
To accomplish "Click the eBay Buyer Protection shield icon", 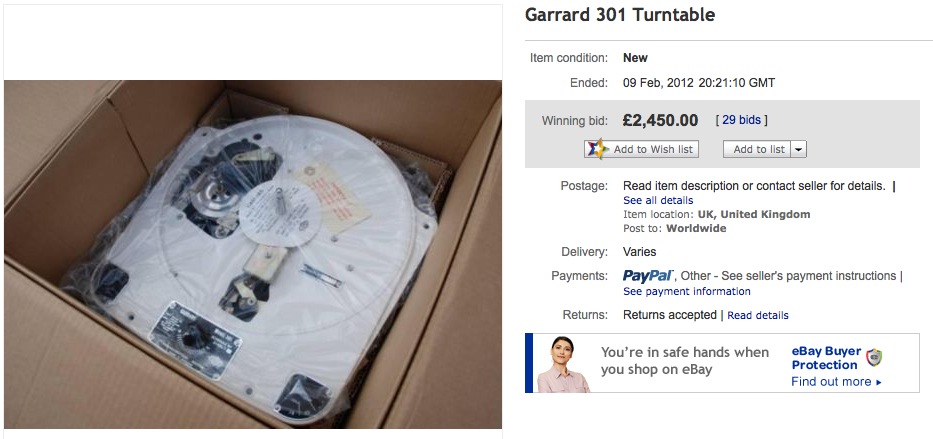I will pyautogui.click(x=873, y=358).
